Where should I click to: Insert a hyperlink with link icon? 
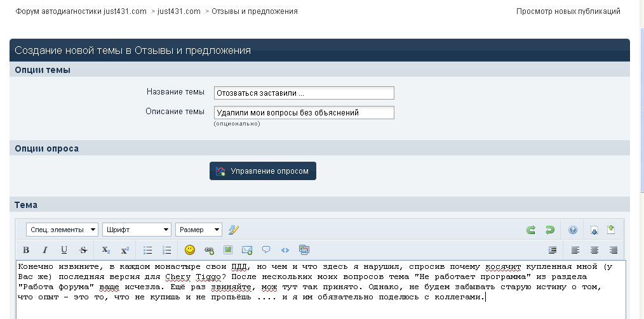coord(209,250)
